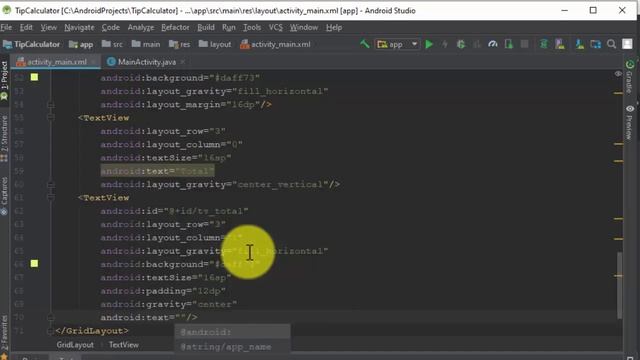Click the android:id tv_total line
Image resolution: width=640 pixels, height=360 pixels.
[174, 211]
